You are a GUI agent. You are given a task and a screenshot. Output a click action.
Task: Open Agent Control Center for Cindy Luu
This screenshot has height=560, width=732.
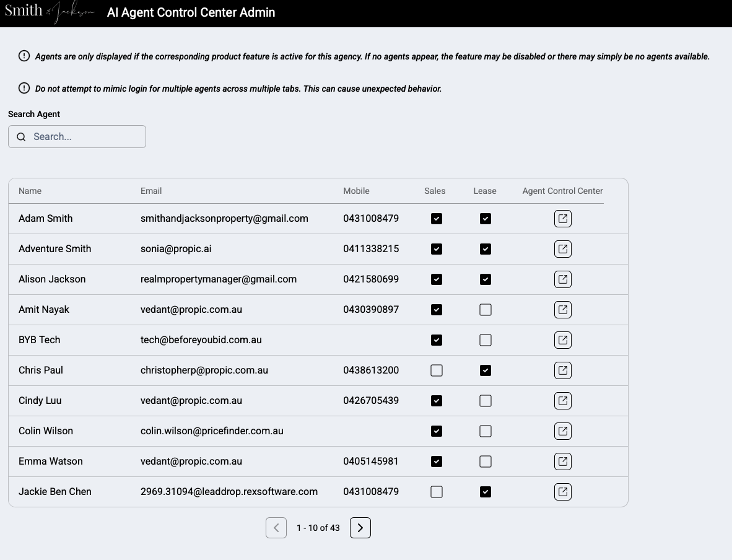pyautogui.click(x=562, y=400)
